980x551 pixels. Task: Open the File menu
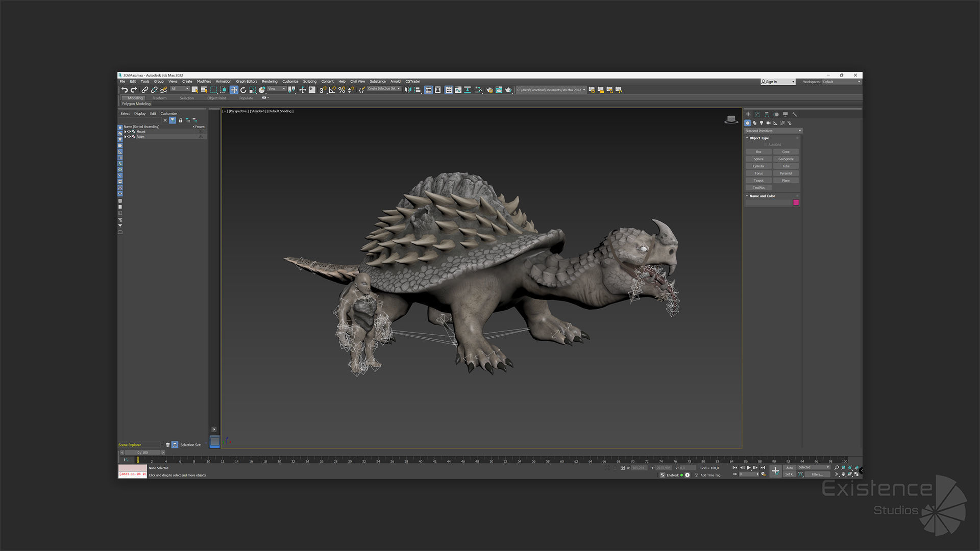[122, 82]
